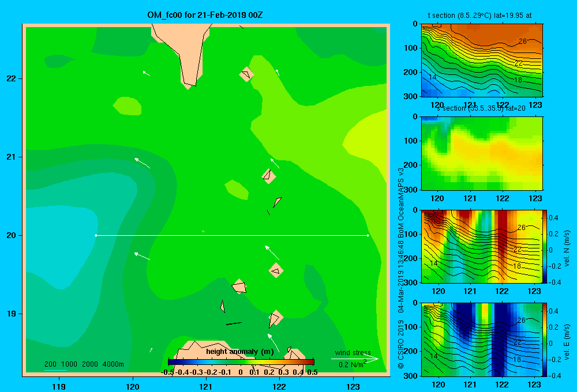Click longitude label 121 under main map
577x392 pixels.
point(206,386)
